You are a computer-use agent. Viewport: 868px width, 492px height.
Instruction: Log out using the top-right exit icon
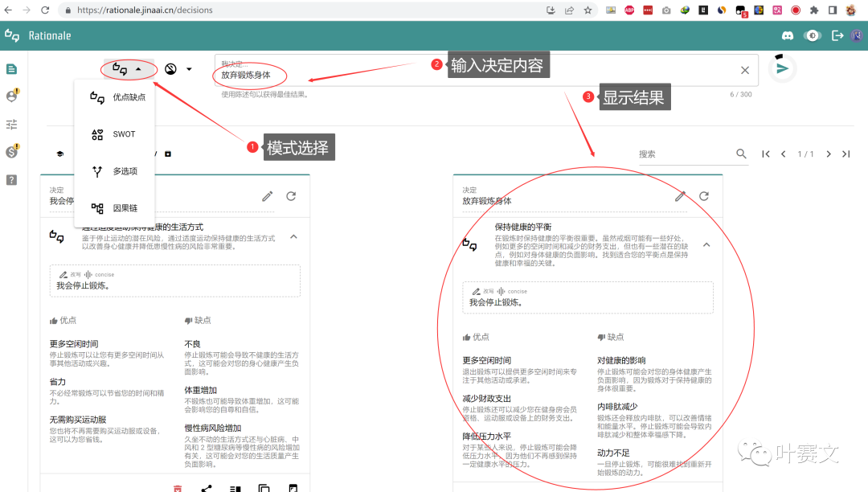click(836, 35)
